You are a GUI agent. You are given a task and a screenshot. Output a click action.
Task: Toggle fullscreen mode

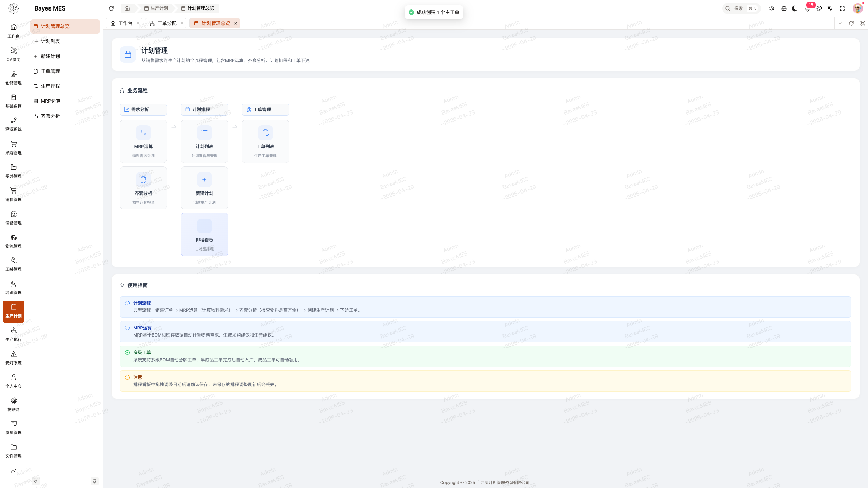842,8
